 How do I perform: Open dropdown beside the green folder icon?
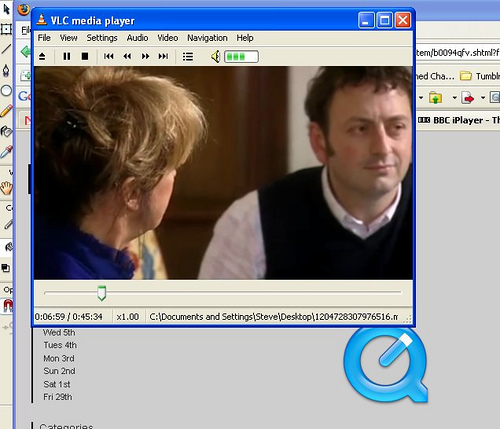[x=454, y=98]
